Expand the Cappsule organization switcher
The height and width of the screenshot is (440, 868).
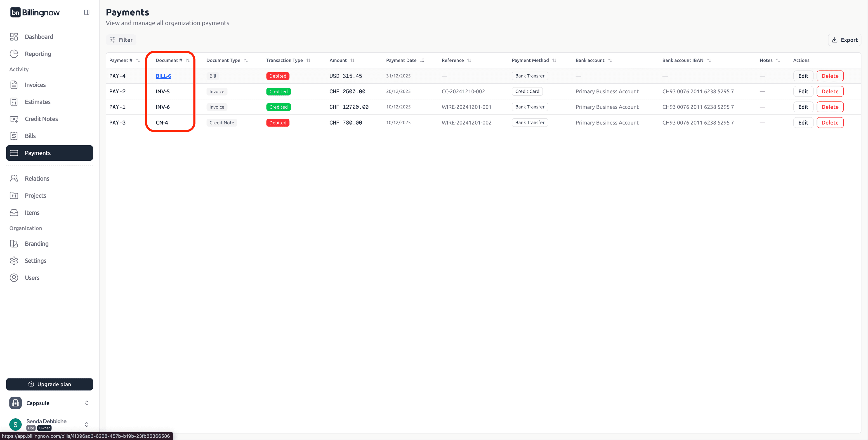87,403
